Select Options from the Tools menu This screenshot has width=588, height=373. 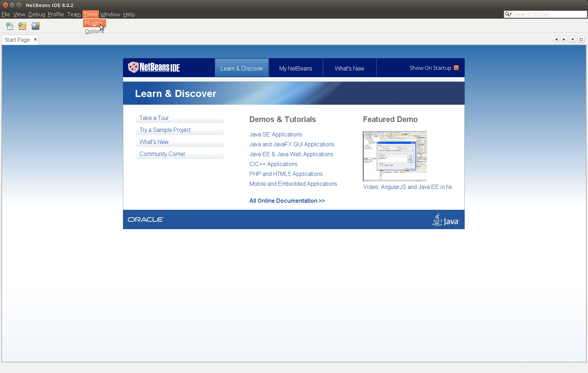94,31
